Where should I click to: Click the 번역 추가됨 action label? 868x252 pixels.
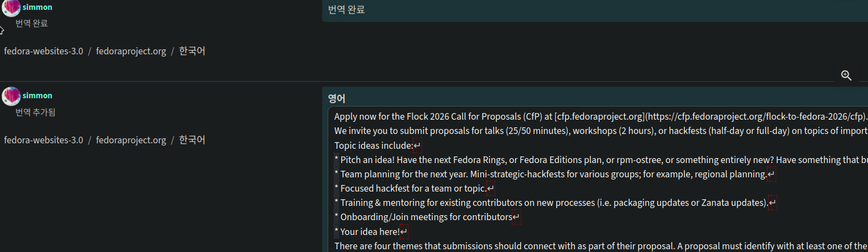(35, 112)
